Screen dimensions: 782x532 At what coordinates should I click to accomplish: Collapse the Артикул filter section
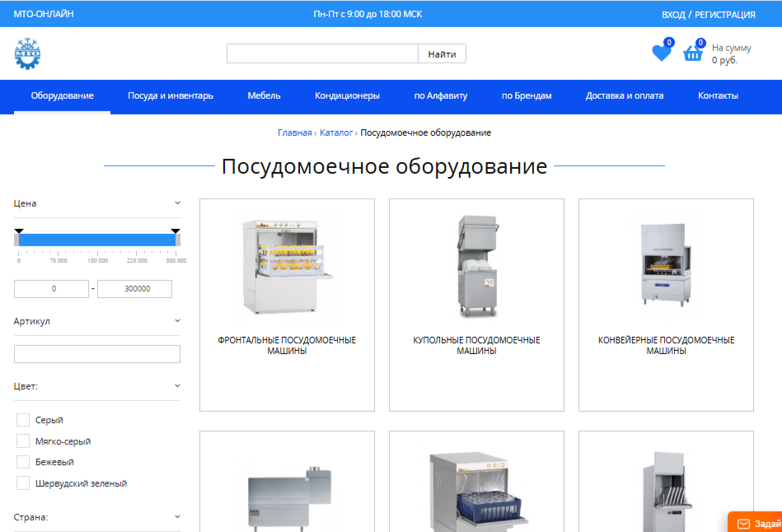click(177, 320)
